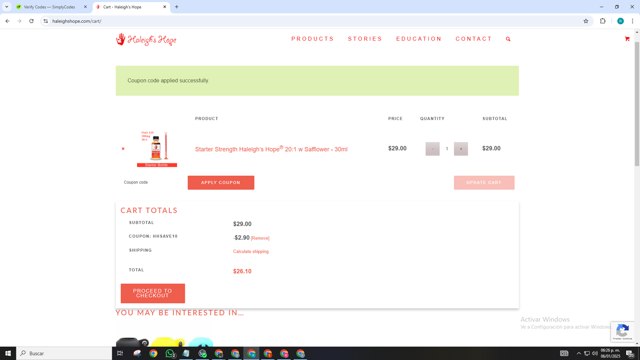Close the Verify Codes SimplyCodes tab

pyautogui.click(x=85, y=7)
